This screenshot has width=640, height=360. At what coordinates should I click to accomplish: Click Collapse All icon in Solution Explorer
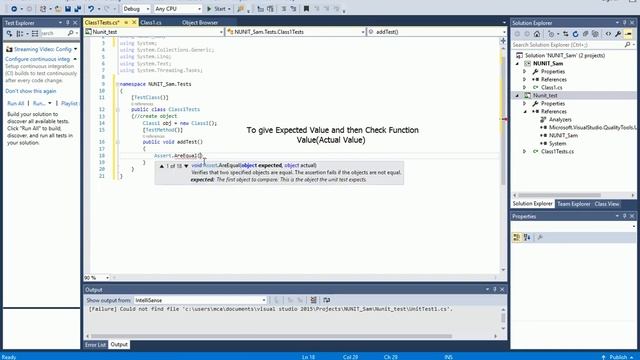point(585,34)
